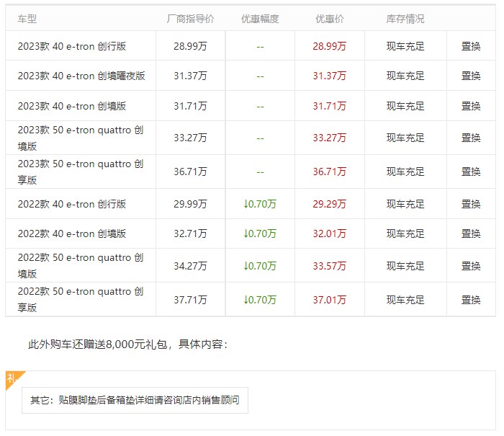
Task: Select 2023款 40 e-tron 创境版 model name
Action: click(x=72, y=106)
